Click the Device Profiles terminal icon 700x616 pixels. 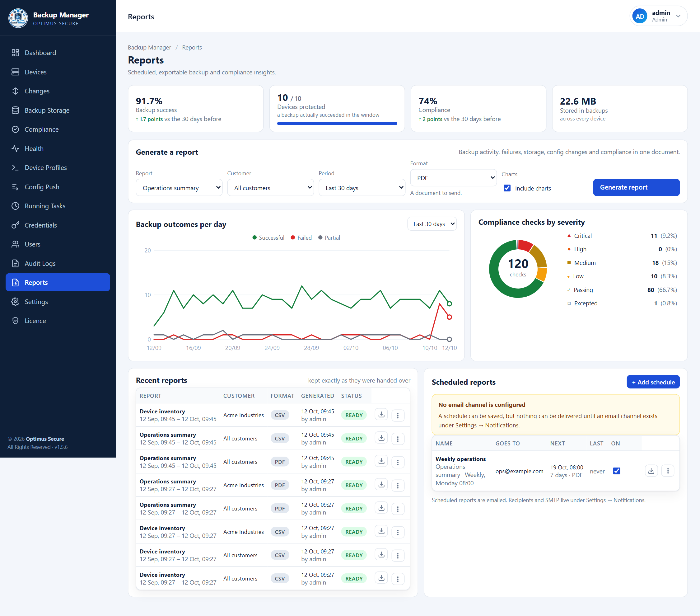[x=16, y=167]
